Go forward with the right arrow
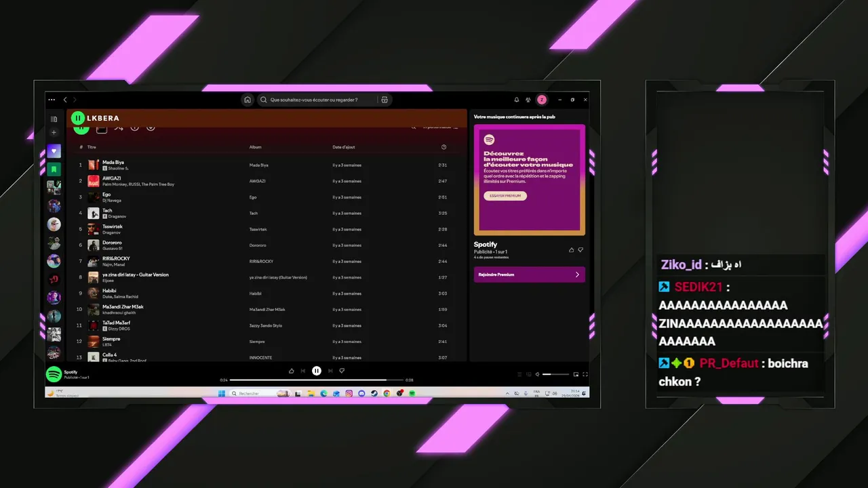 pos(75,100)
